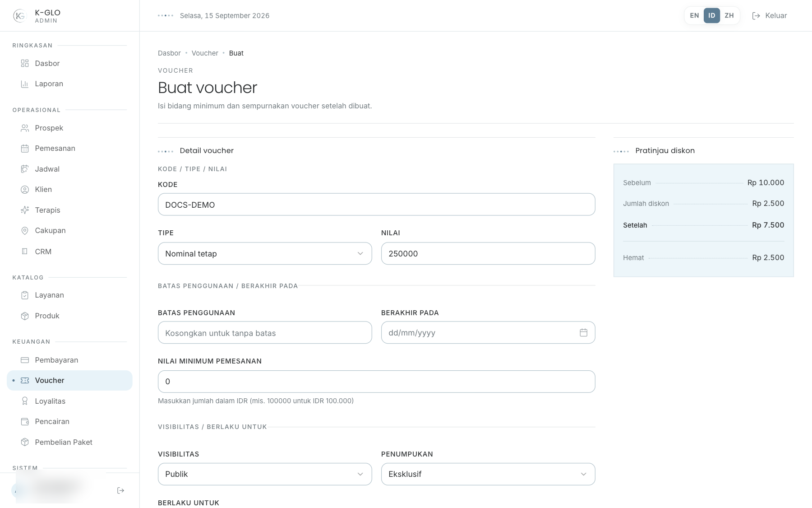Image resolution: width=812 pixels, height=508 pixels.
Task: Click the Prospek people icon
Action: (x=25, y=128)
